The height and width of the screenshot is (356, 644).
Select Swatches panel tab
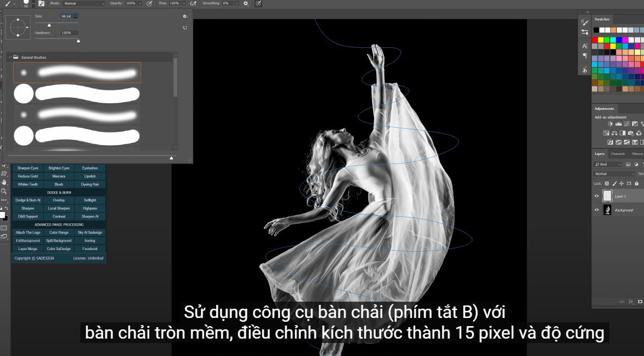(602, 20)
